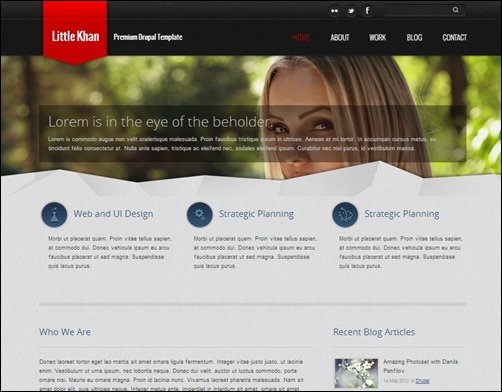
Task: Click the 'Recent Blog Articles' heading
Action: [x=374, y=332]
